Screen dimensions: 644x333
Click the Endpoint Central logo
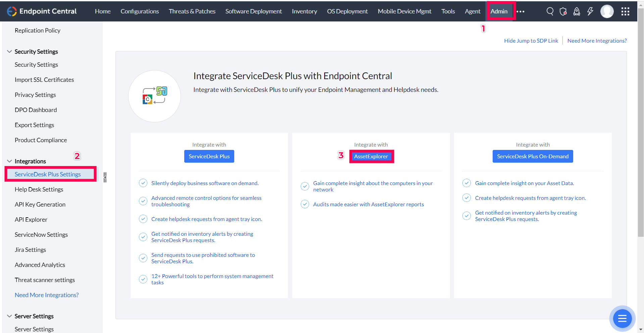click(x=42, y=11)
